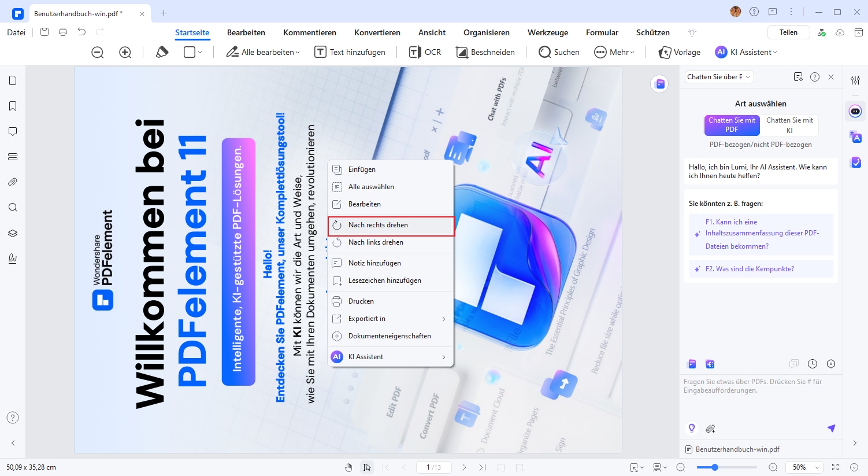
Task: Click the page number field
Action: click(433, 467)
